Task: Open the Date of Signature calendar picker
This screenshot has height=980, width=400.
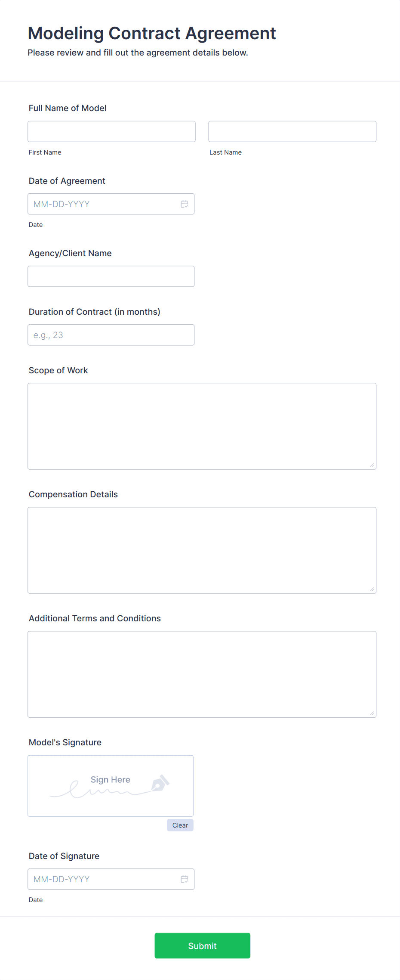Action: [x=185, y=879]
